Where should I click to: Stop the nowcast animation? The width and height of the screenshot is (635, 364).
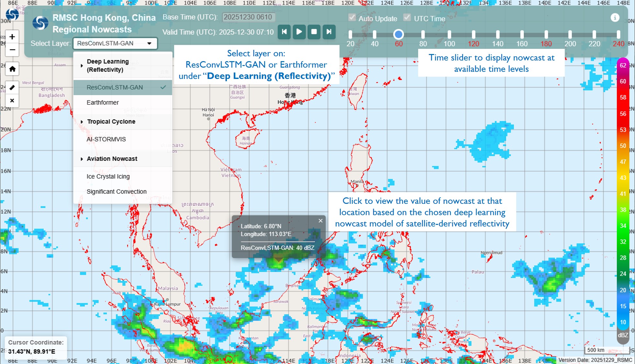coord(314,32)
